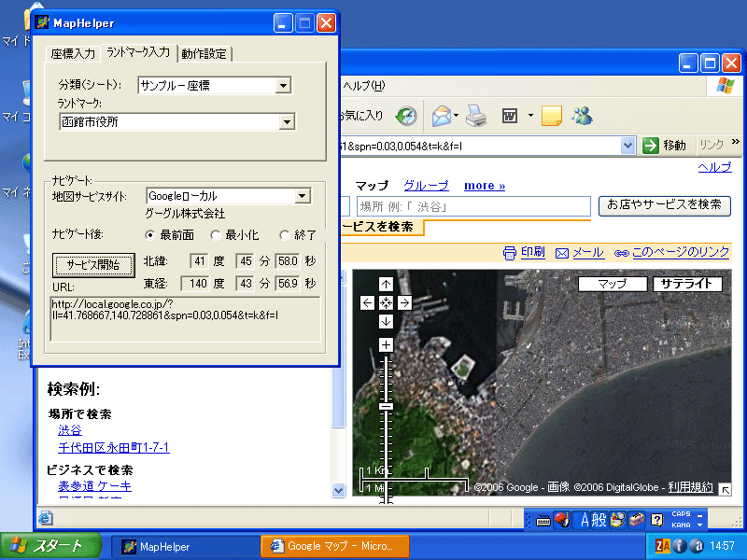Click the chain link icon beside このページのリンク
The height and width of the screenshot is (560, 747).
[x=622, y=253]
